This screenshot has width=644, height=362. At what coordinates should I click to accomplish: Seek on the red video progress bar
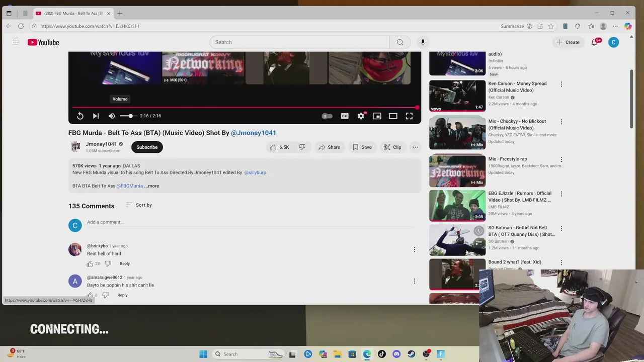[245, 107]
